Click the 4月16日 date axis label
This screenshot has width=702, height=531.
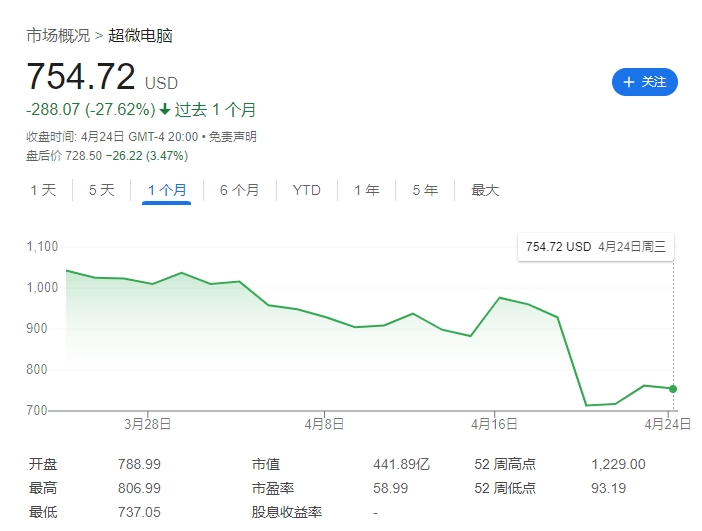494,424
